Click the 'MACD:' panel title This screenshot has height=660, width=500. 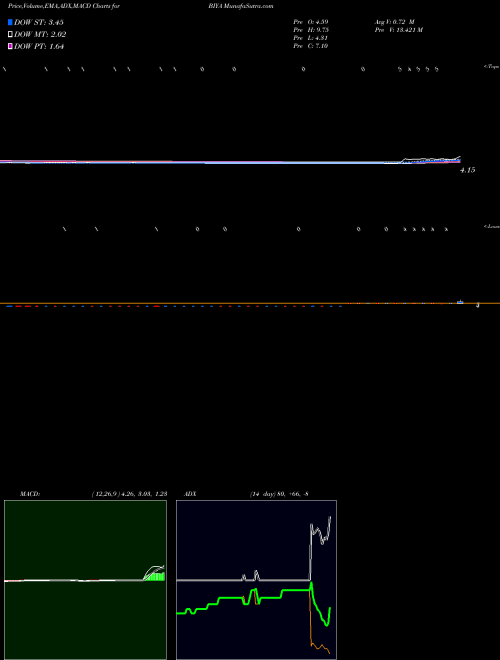30,494
